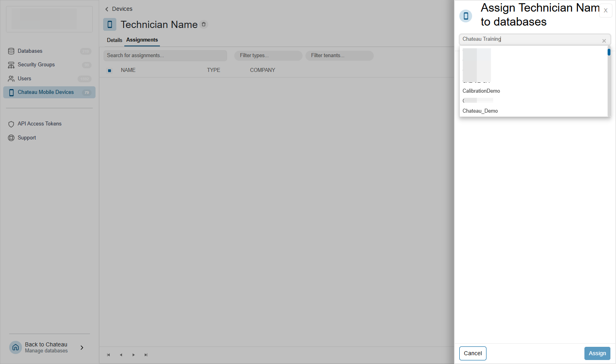Click the Chateau Mobile Devices count badge
The width and height of the screenshot is (616, 364).
click(x=87, y=92)
